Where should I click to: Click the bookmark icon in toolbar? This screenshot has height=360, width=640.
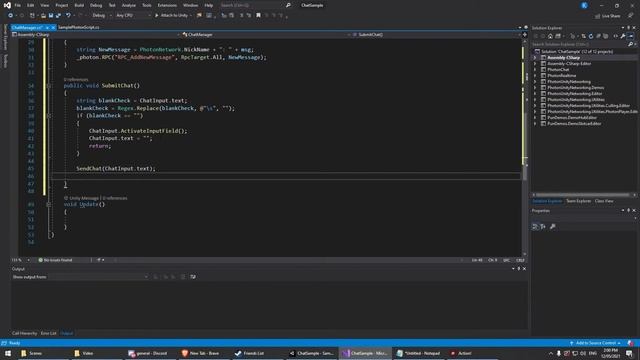pyautogui.click(x=258, y=16)
